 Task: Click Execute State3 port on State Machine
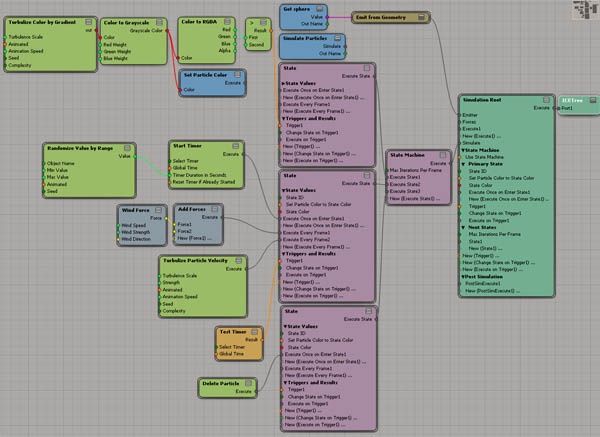pyautogui.click(x=387, y=191)
